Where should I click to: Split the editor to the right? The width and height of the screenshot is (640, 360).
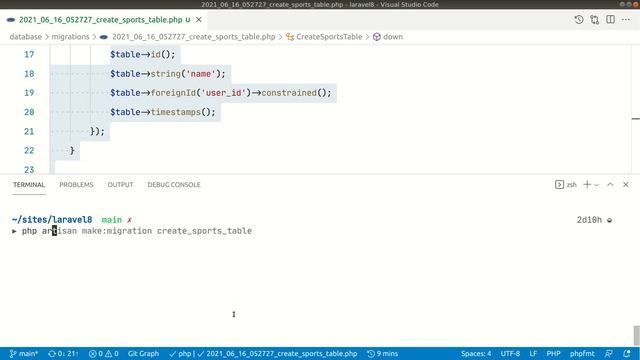click(610, 20)
